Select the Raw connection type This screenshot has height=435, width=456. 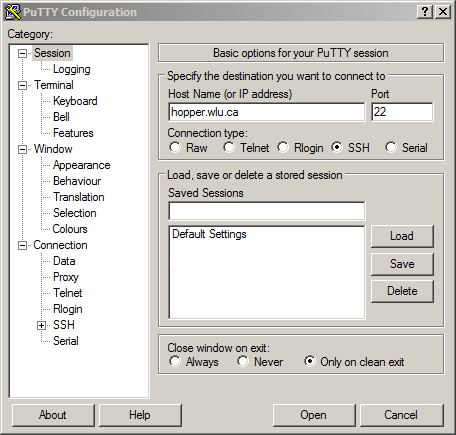click(x=175, y=147)
